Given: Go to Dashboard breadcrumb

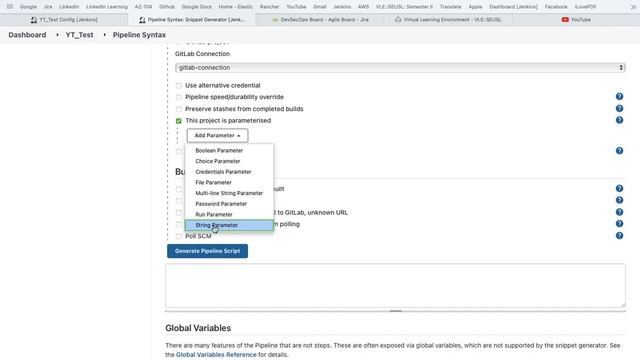Looking at the screenshot, I should pyautogui.click(x=27, y=35).
